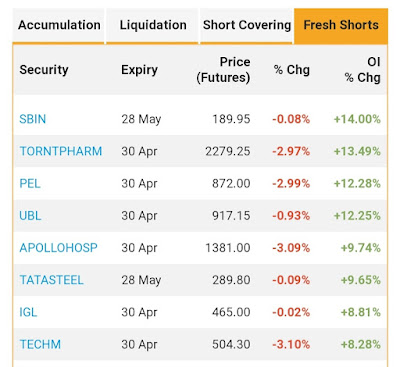Click the PEL security link

[30, 184]
